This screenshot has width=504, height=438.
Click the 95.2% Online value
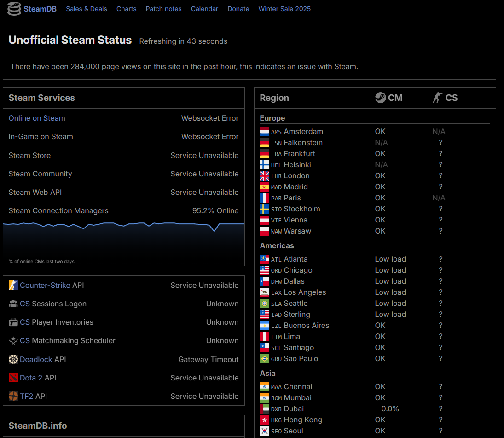tap(215, 210)
